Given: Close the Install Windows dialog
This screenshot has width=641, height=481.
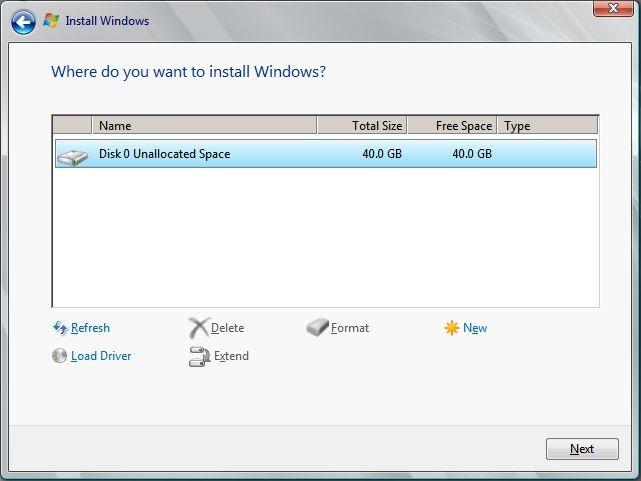Looking at the screenshot, I should point(613,8).
